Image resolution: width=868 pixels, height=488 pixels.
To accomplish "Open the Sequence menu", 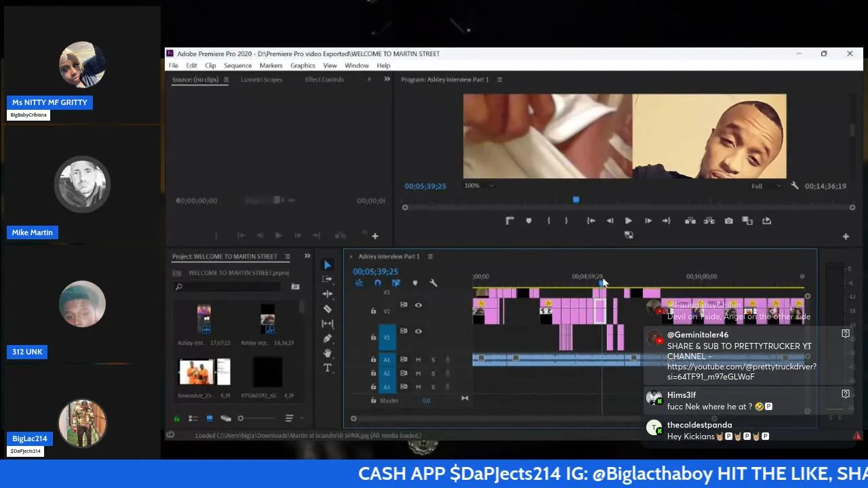I will click(x=237, y=66).
